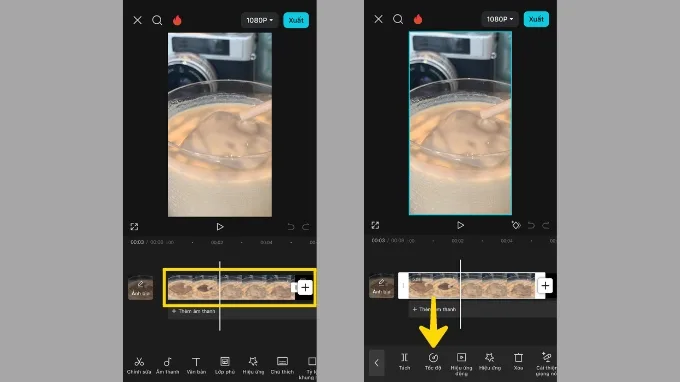Play the video in left editor
Image resolution: width=680 pixels, height=382 pixels.
point(220,227)
